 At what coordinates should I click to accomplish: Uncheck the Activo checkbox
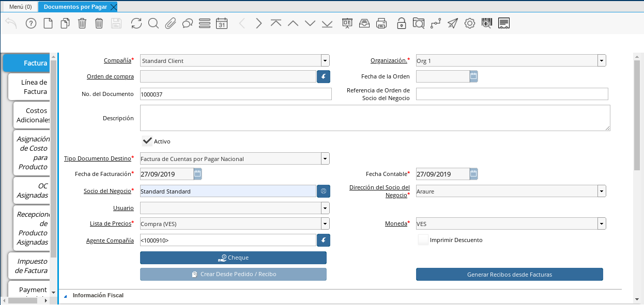coord(147,141)
